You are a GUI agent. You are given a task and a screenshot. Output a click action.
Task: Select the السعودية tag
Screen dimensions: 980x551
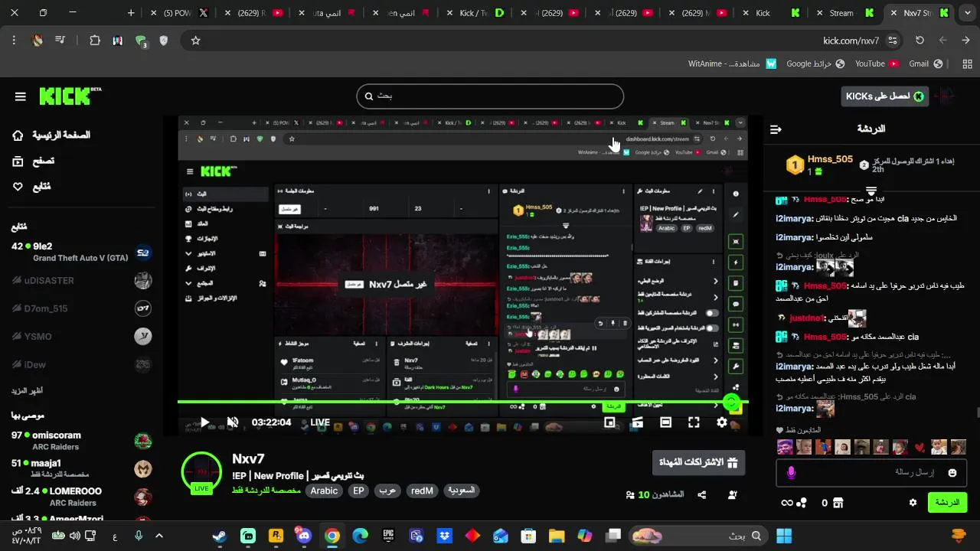(462, 491)
